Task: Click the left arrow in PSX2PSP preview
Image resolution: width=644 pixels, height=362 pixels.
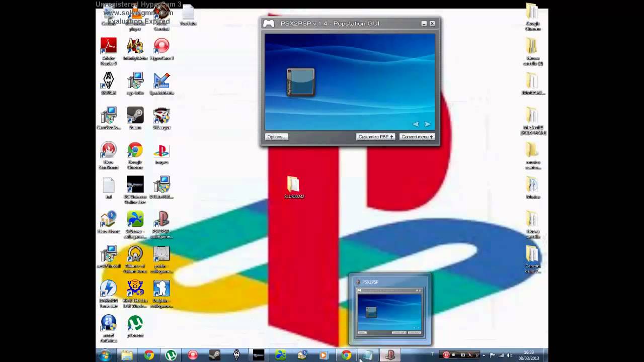Action: 416,124
